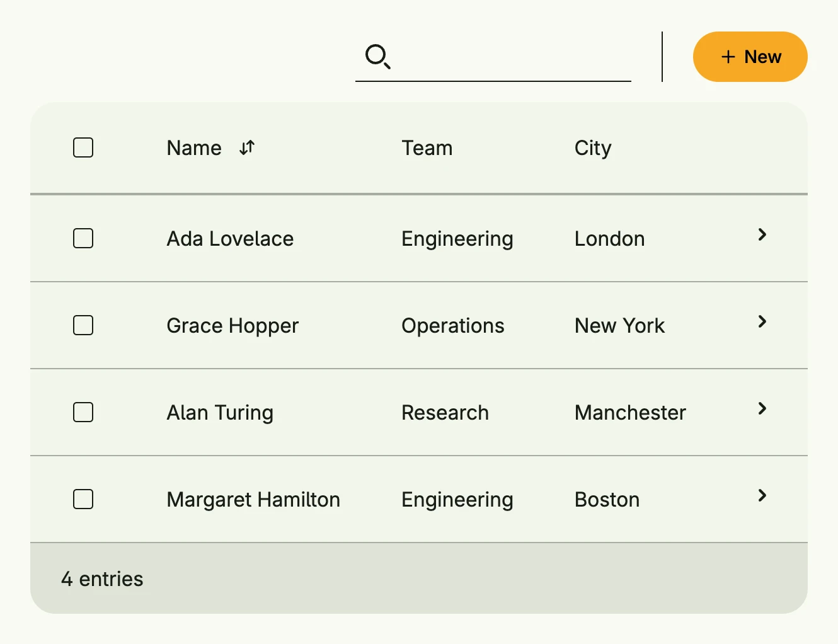838x644 pixels.
Task: Click the Alan Turing name cell
Action: (x=220, y=413)
